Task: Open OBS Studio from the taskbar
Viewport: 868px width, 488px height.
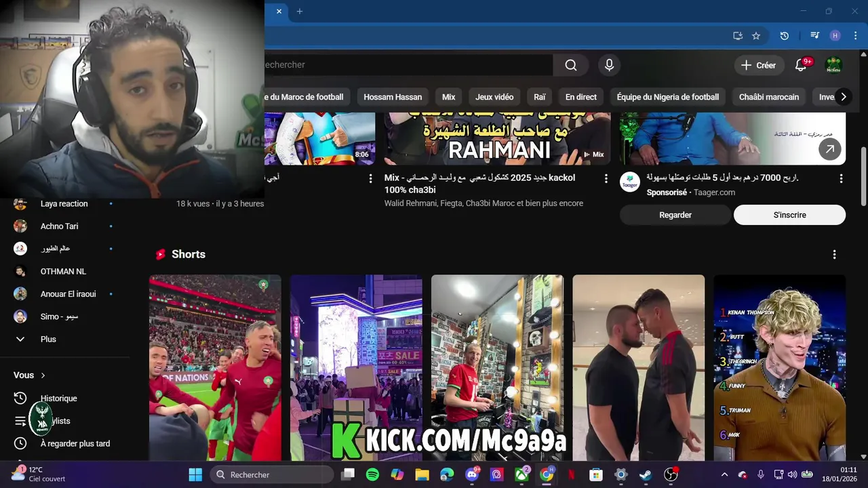Action: [x=671, y=474]
